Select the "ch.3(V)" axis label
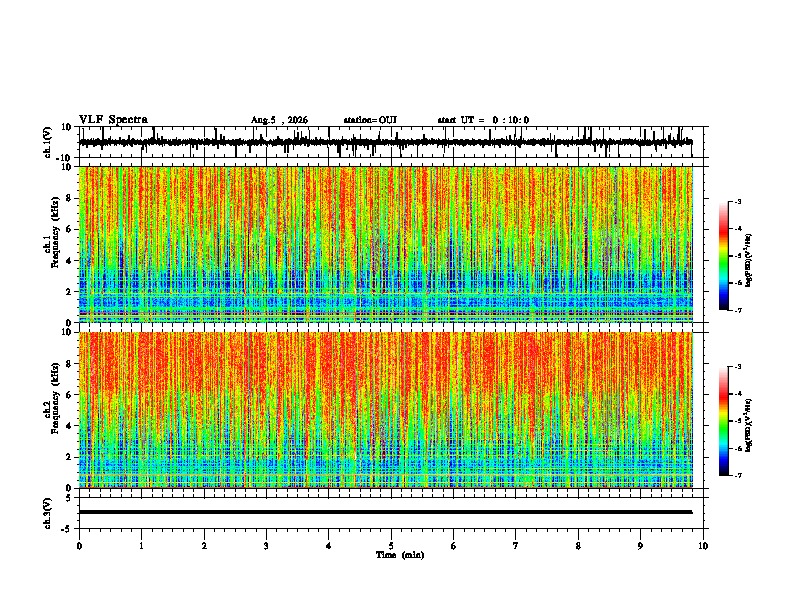Screen dimensions: 792x612 48,513
